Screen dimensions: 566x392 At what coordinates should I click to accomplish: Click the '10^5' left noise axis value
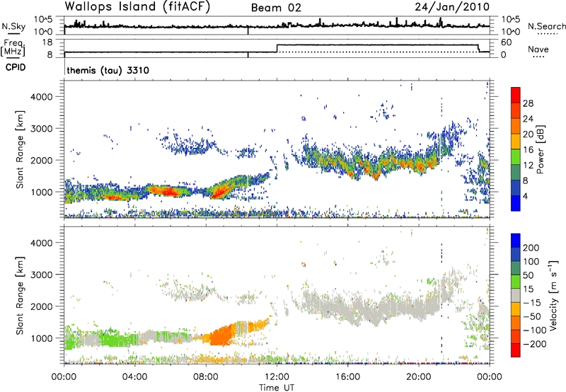43,20
